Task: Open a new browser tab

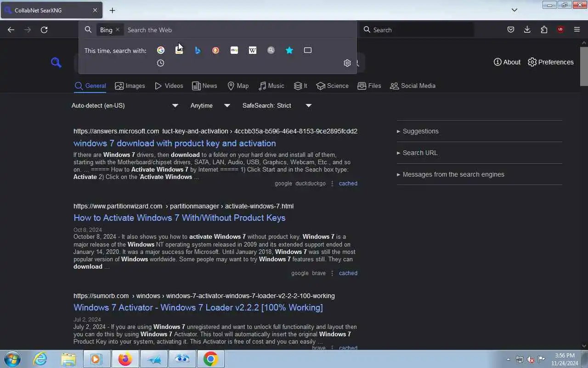Action: 112,10
